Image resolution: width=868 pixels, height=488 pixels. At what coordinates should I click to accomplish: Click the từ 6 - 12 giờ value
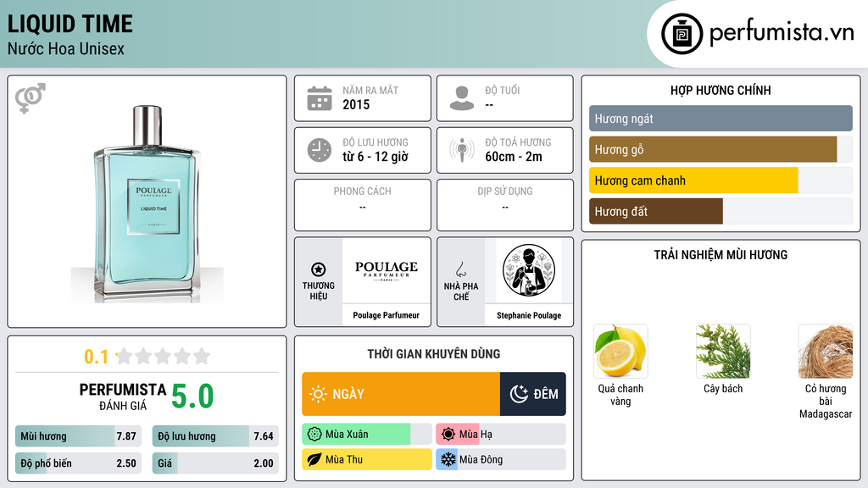pos(376,157)
